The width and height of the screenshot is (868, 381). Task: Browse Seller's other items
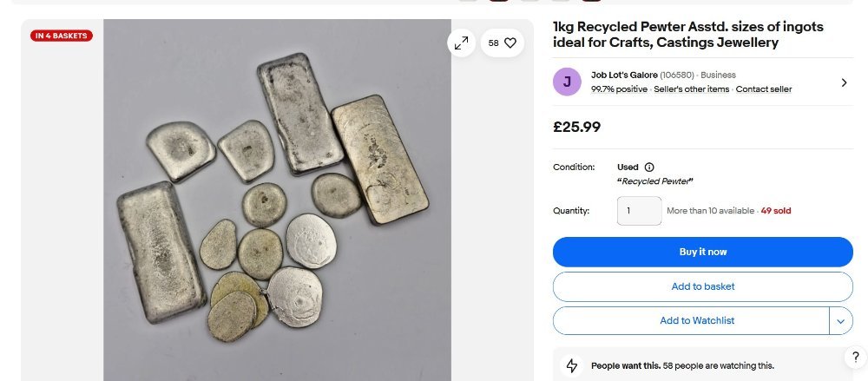click(692, 89)
